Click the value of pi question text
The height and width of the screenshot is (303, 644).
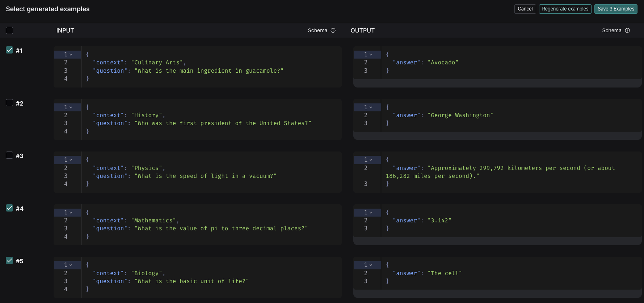[221, 229]
